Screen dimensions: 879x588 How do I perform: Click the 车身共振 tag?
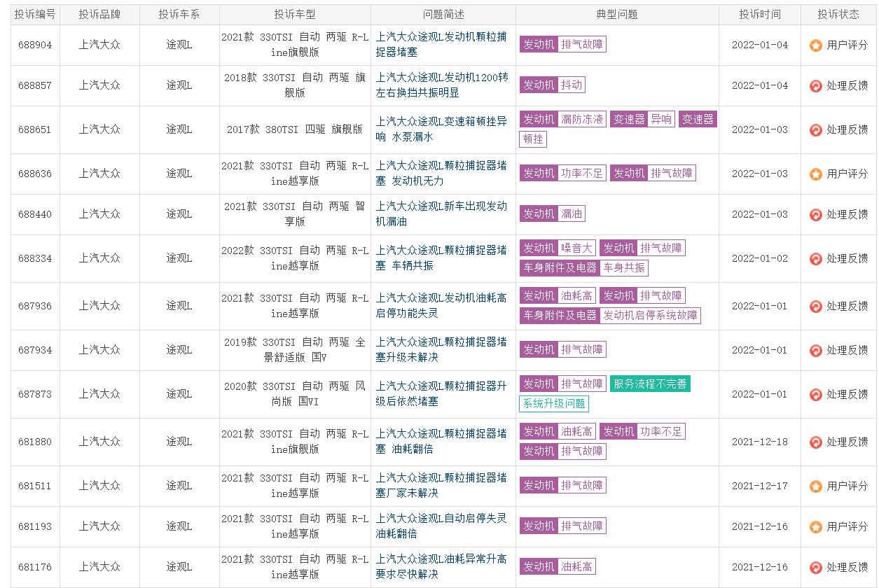625,268
